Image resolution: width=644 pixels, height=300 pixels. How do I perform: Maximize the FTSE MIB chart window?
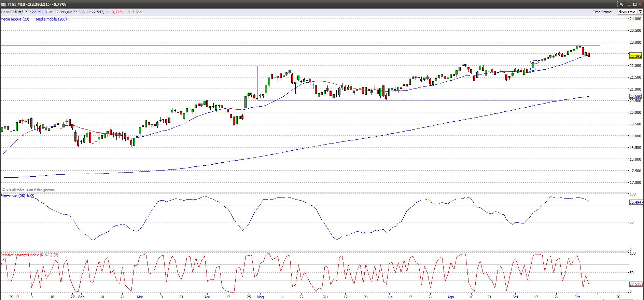coord(635,4)
